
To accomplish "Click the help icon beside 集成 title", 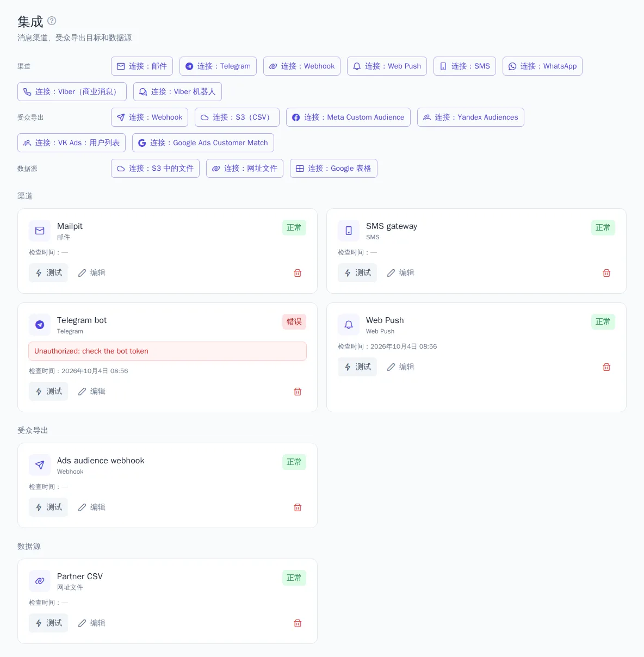I will coord(52,21).
